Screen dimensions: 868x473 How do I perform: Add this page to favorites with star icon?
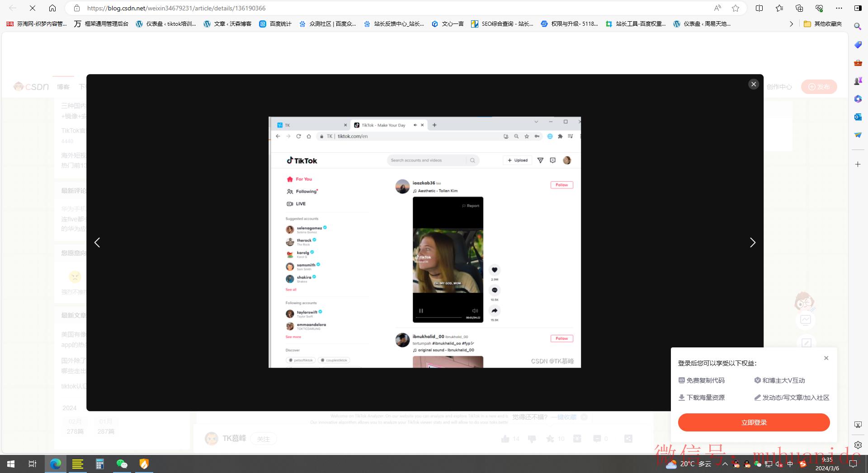736,8
